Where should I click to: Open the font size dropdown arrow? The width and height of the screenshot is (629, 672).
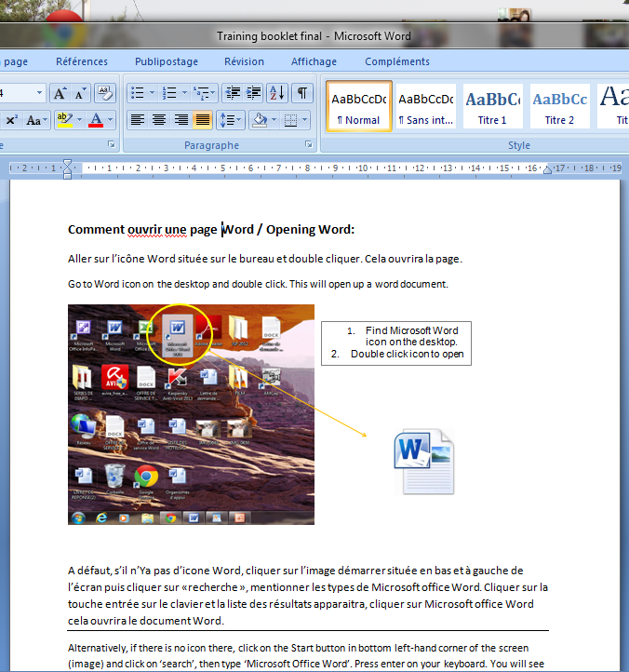pos(39,93)
